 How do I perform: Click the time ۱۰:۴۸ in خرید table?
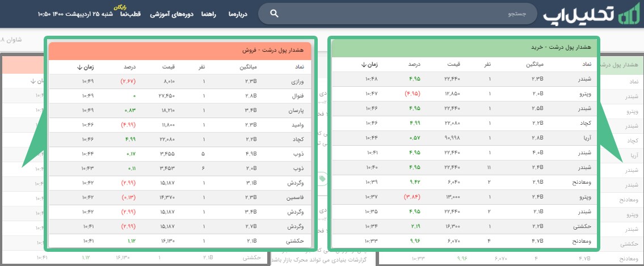pos(372,79)
